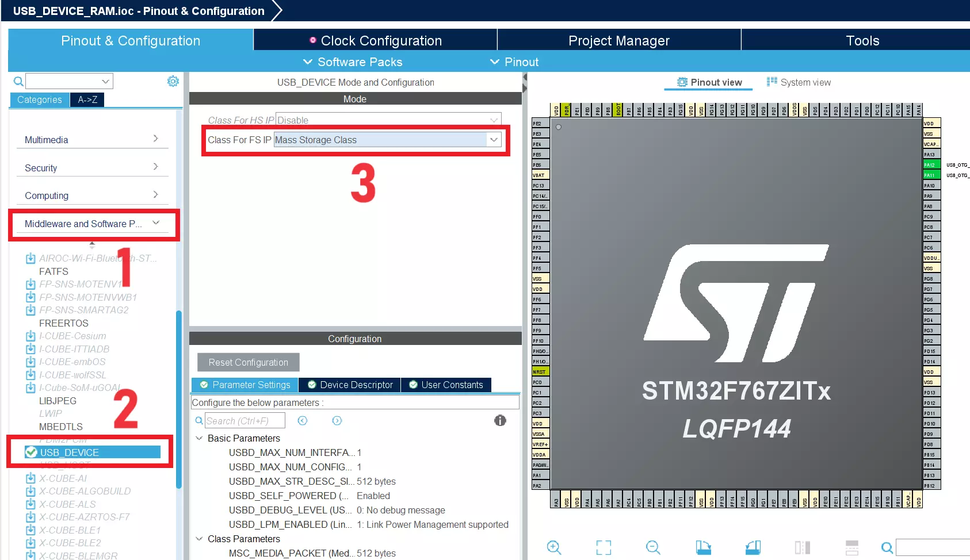Go to previous parameter search result
Screen dimensions: 970x560
click(x=303, y=421)
